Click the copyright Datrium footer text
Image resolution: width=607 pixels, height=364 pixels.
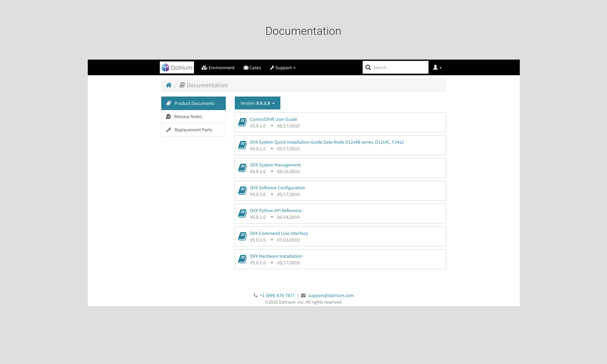click(303, 302)
